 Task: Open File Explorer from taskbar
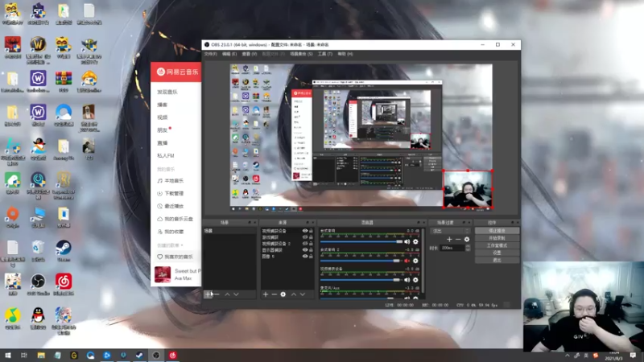(x=41, y=356)
